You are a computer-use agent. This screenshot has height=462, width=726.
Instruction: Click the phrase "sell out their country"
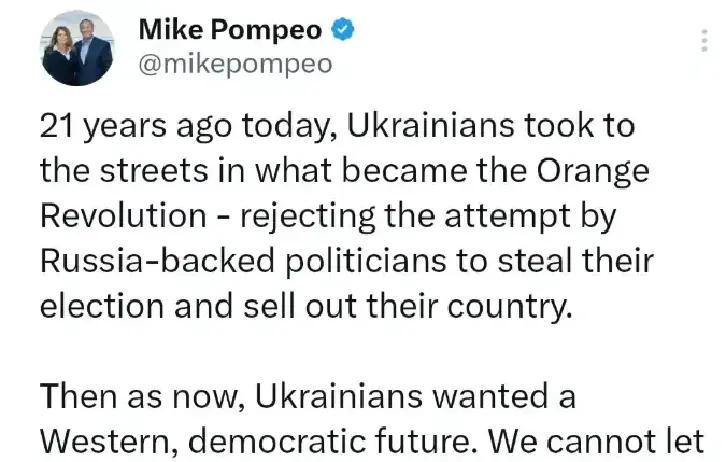tap(406, 307)
